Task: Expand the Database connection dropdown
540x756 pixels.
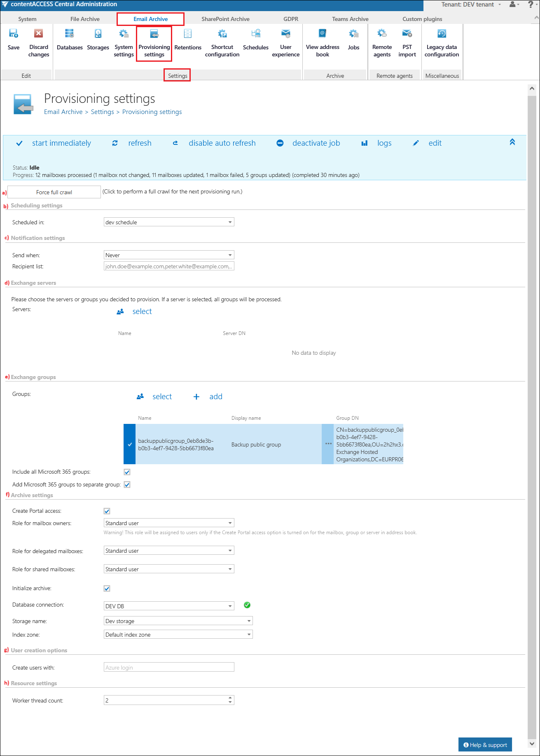Action: [x=230, y=606]
